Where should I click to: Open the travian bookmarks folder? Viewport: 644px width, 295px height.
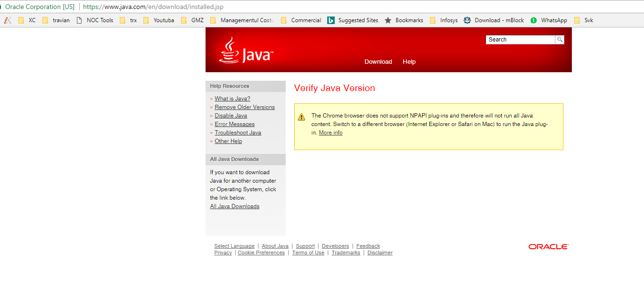[56, 20]
